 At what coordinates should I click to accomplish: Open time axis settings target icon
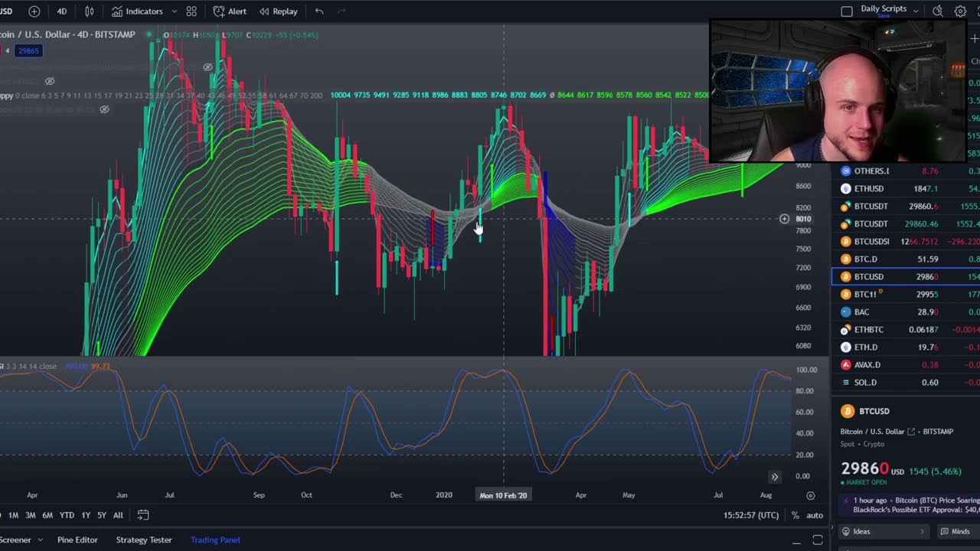pos(810,496)
